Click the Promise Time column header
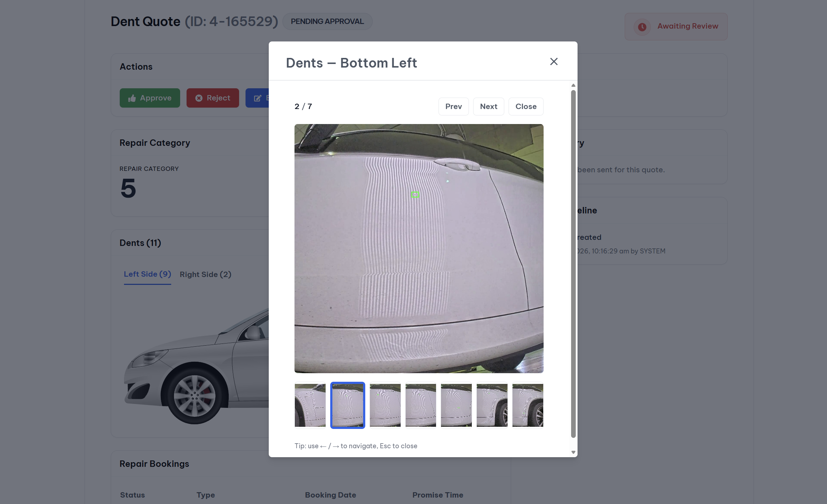The height and width of the screenshot is (504, 827). pos(438,495)
